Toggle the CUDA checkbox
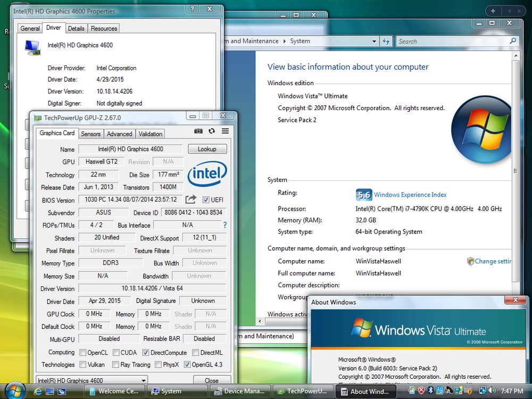The width and height of the screenshot is (532, 399). click(116, 353)
